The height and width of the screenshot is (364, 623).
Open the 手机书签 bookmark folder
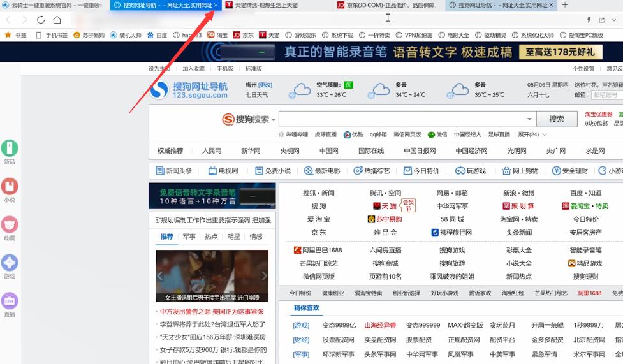52,35
